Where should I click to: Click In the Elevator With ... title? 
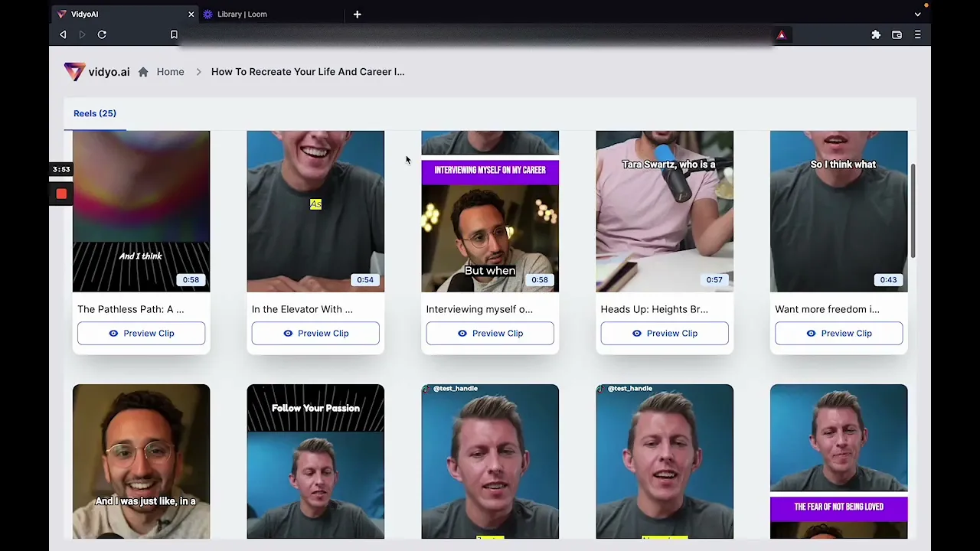click(x=302, y=309)
